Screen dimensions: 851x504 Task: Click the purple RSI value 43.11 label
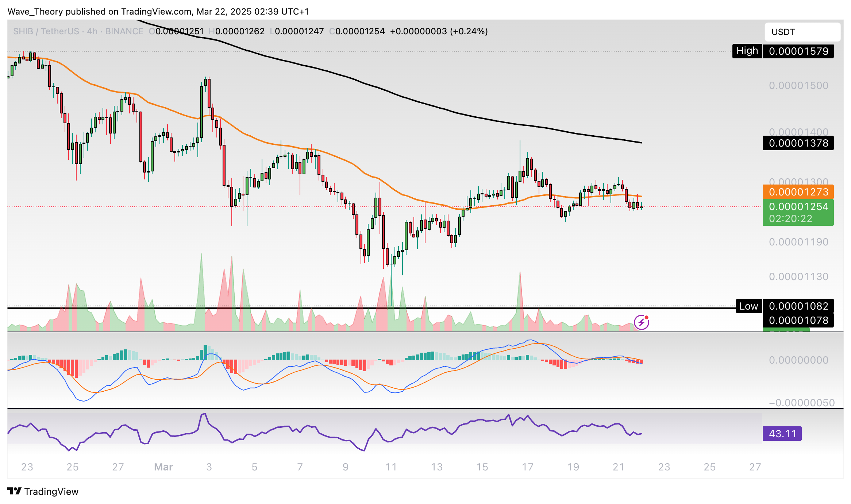coord(782,434)
